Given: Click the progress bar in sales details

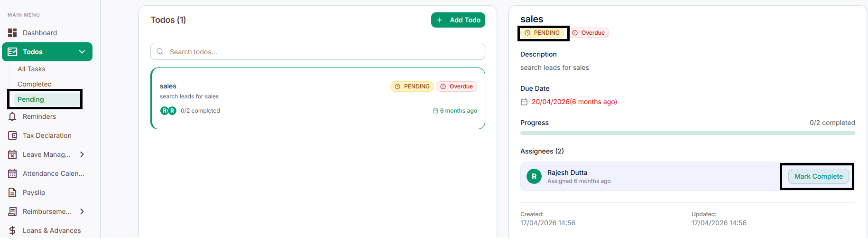Looking at the screenshot, I should click(x=688, y=133).
